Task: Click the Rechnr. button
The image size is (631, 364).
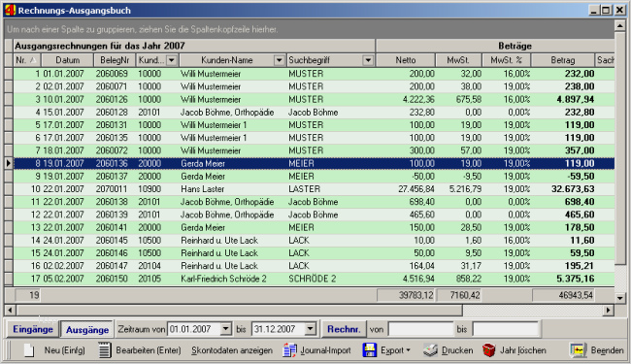Action: [x=344, y=329]
